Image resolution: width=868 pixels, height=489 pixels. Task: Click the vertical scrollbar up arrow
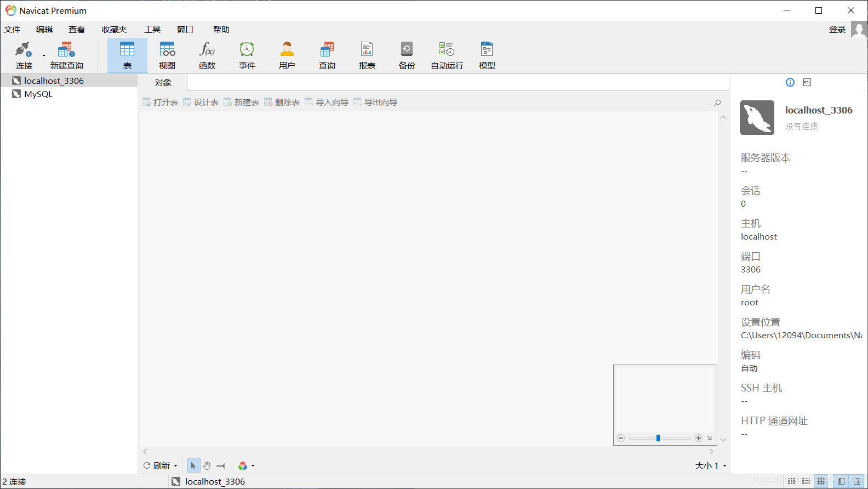[x=723, y=117]
